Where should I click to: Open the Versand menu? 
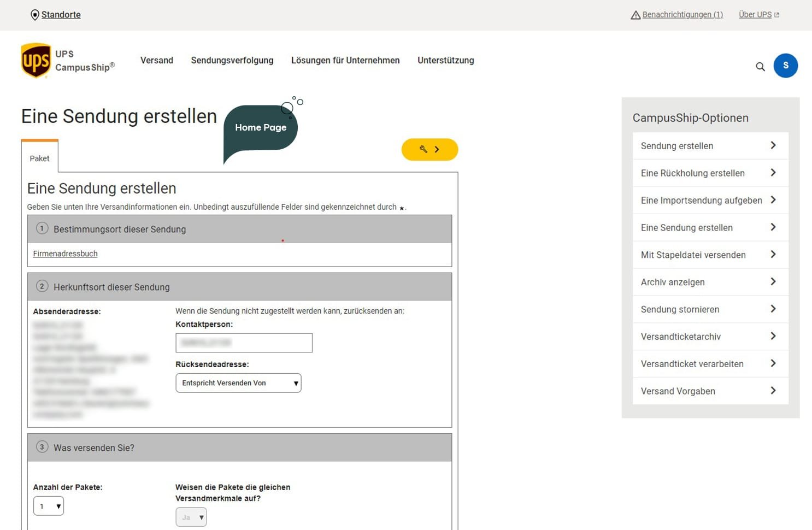[x=157, y=60]
